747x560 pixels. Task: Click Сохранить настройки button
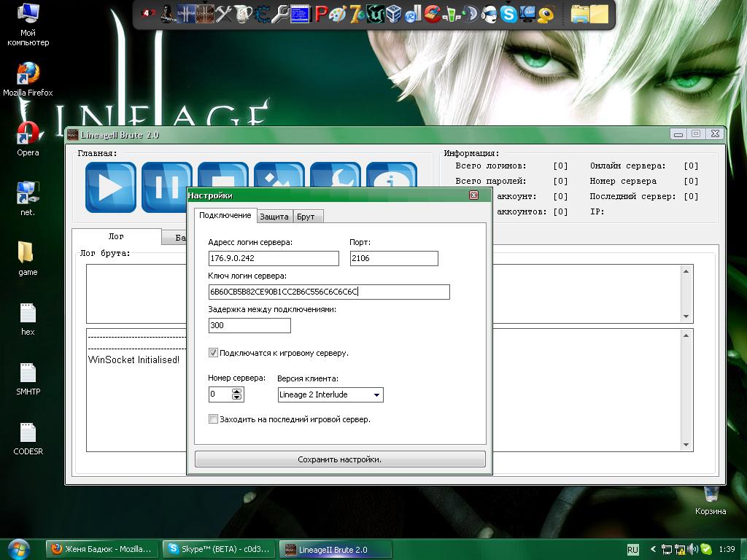[340, 459]
